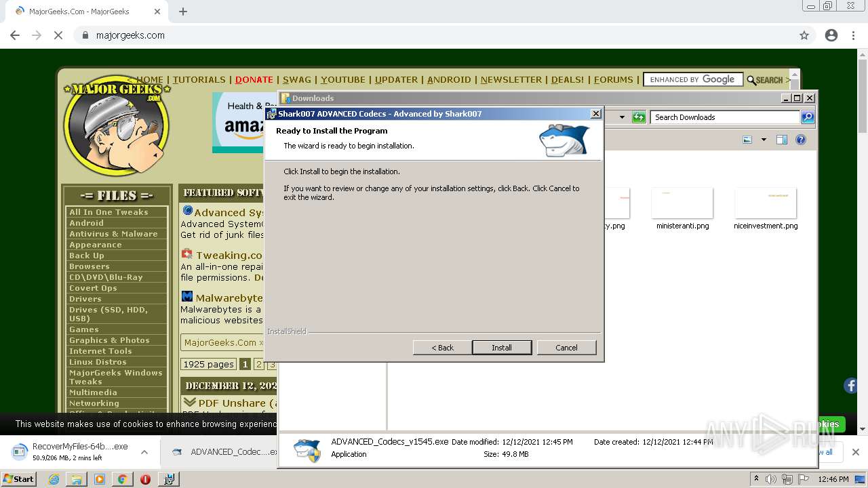Open the Multimedia category
The image size is (868, 488).
93,392
